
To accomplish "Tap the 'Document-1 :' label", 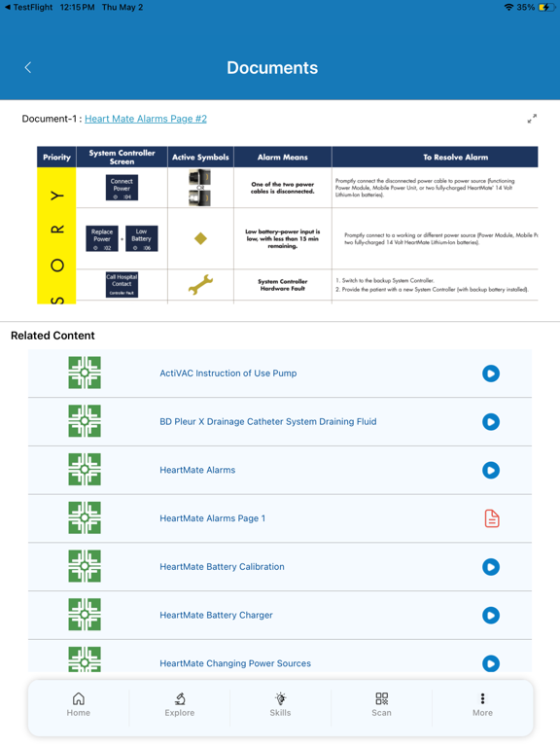I will [x=52, y=119].
